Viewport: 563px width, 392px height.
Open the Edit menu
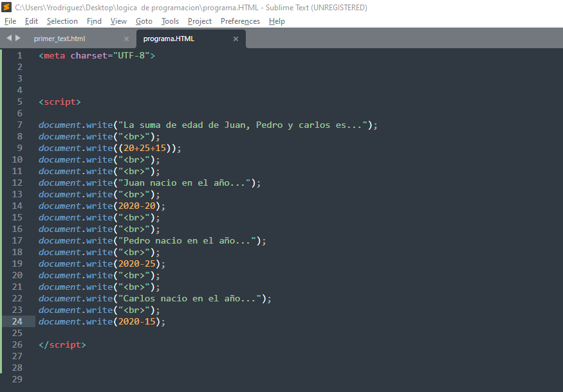pos(32,21)
